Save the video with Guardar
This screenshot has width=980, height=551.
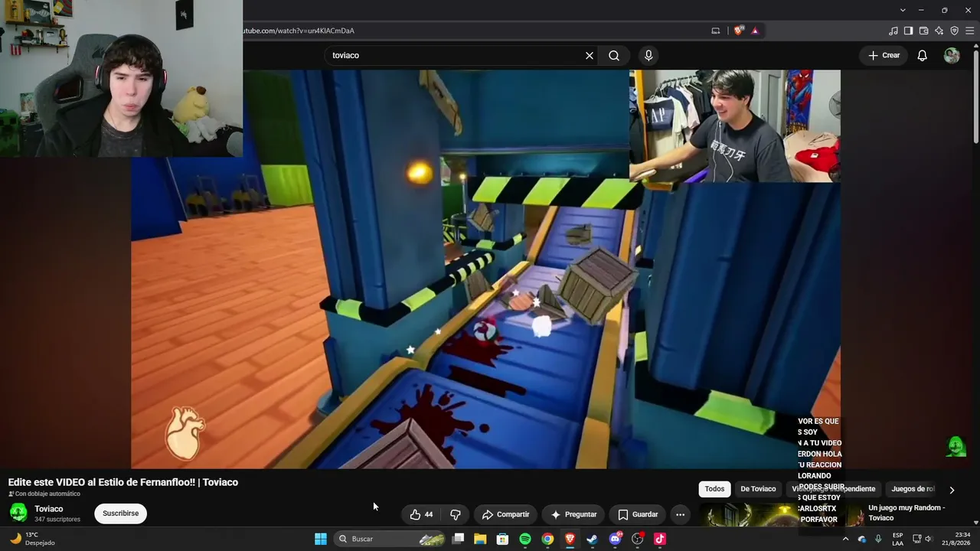[638, 514]
